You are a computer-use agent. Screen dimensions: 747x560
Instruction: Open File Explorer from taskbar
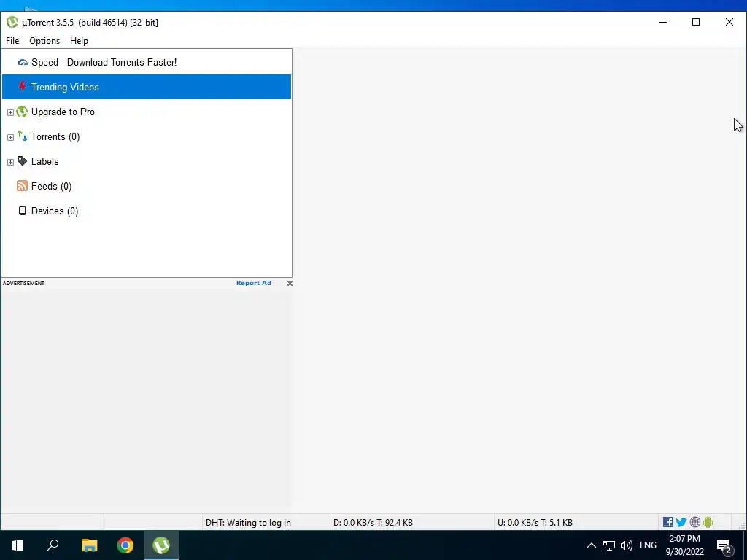(x=89, y=545)
